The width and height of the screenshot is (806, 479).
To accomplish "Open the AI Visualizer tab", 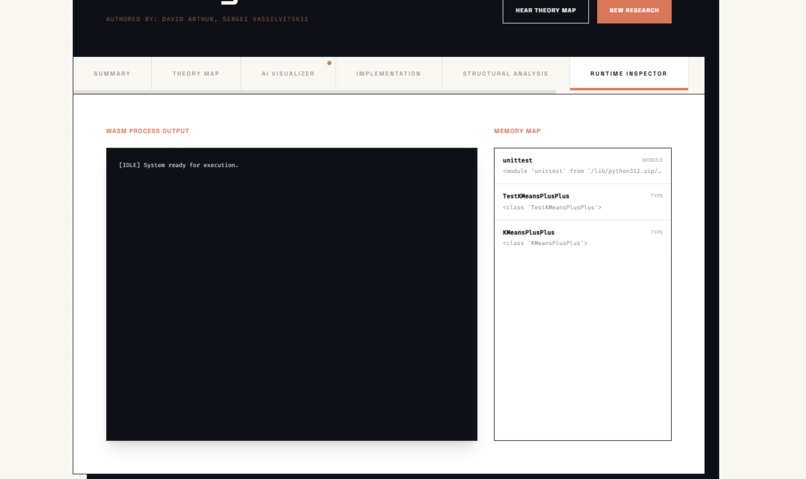I will (288, 73).
